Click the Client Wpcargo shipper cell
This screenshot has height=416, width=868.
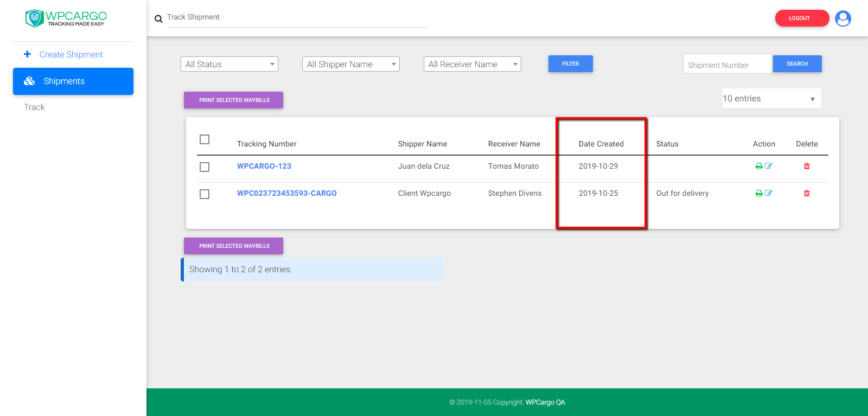pyautogui.click(x=424, y=193)
